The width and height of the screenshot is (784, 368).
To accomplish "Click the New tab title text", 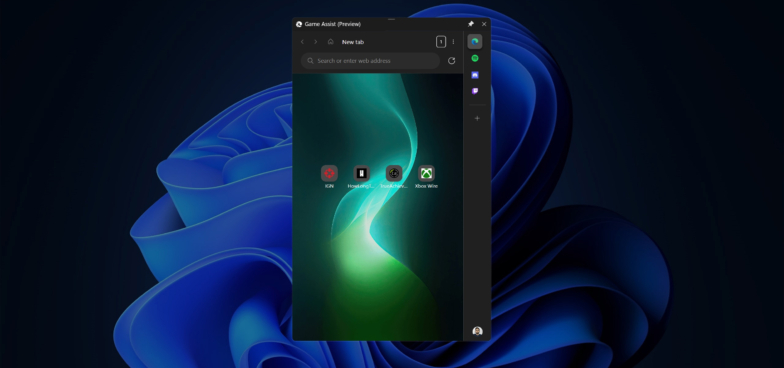I will click(353, 42).
